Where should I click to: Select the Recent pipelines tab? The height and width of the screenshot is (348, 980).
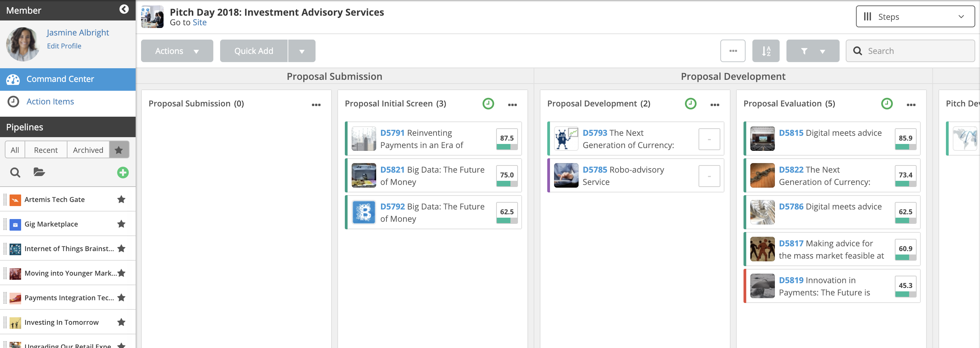[x=46, y=150]
